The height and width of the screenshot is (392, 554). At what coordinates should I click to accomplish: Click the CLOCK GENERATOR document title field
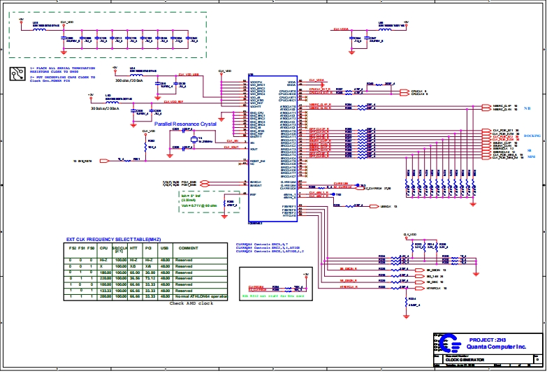pyautogui.click(x=465, y=359)
